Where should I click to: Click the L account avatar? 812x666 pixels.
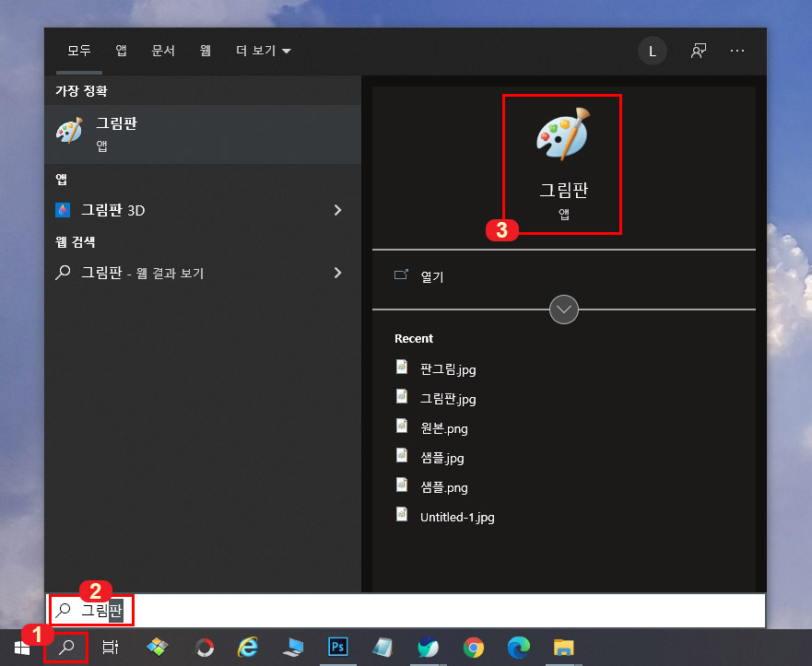(x=652, y=51)
